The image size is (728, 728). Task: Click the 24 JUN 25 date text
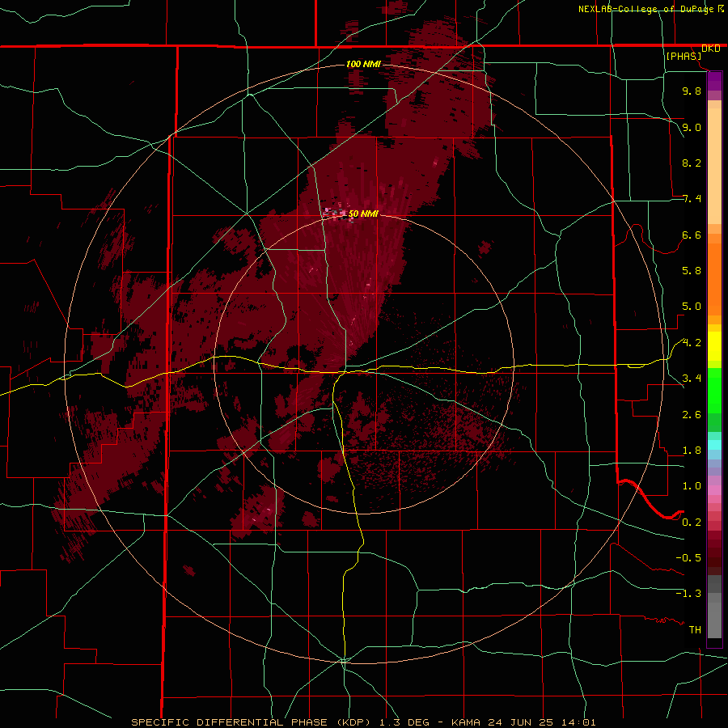click(518, 722)
